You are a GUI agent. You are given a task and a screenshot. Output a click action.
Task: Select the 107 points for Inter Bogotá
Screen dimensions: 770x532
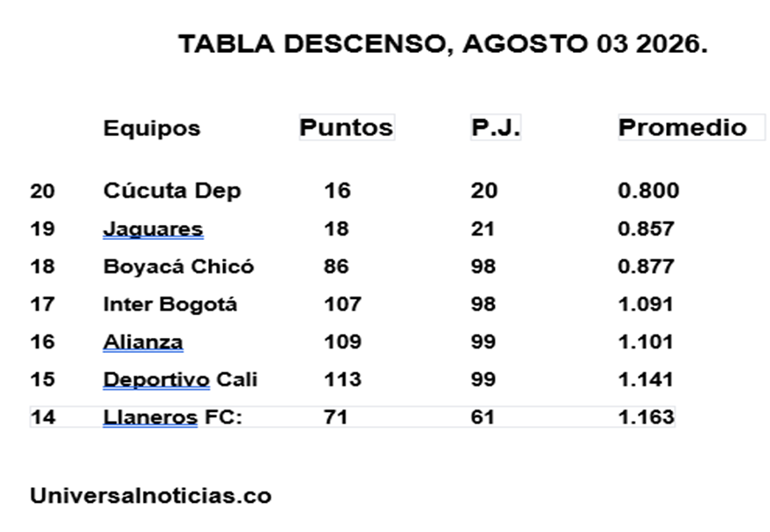pyautogui.click(x=342, y=304)
